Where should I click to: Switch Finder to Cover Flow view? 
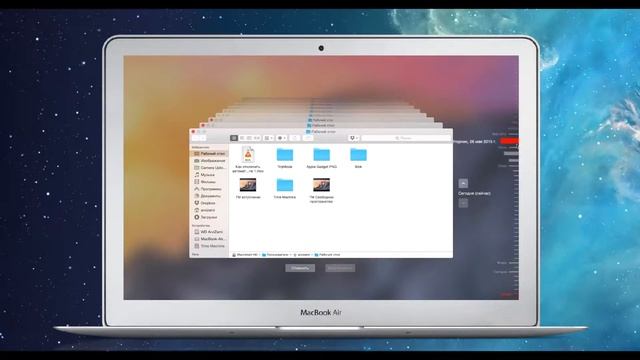point(257,138)
